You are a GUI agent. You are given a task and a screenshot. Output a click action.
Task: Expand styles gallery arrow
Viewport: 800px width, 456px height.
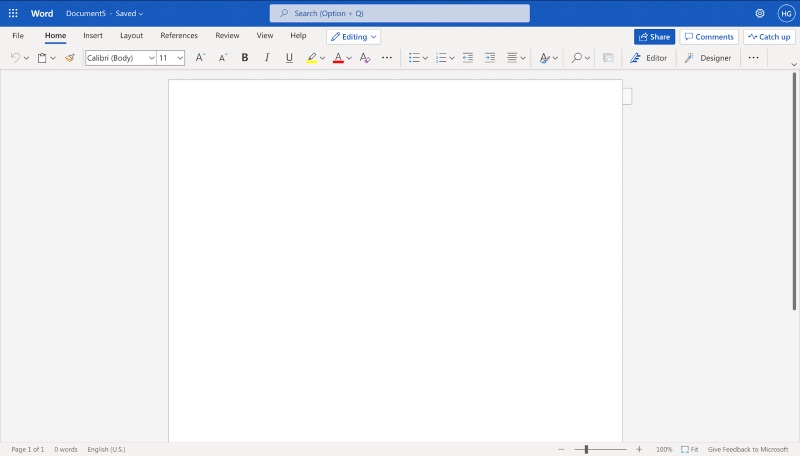(x=555, y=58)
